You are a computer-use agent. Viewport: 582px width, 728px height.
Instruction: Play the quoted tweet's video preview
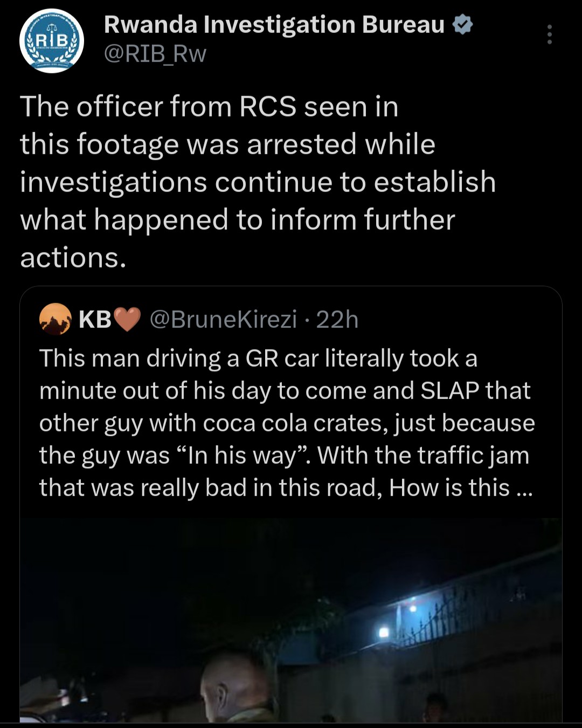[x=291, y=620]
